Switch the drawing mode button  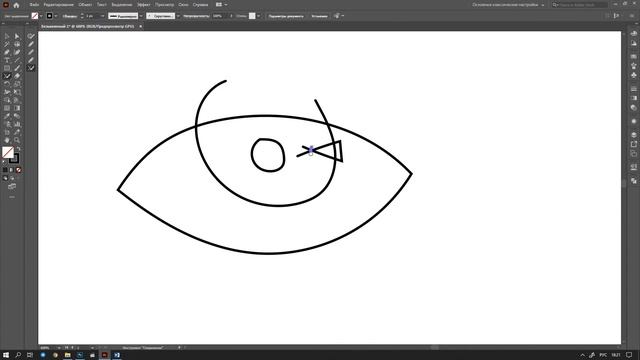5,178
